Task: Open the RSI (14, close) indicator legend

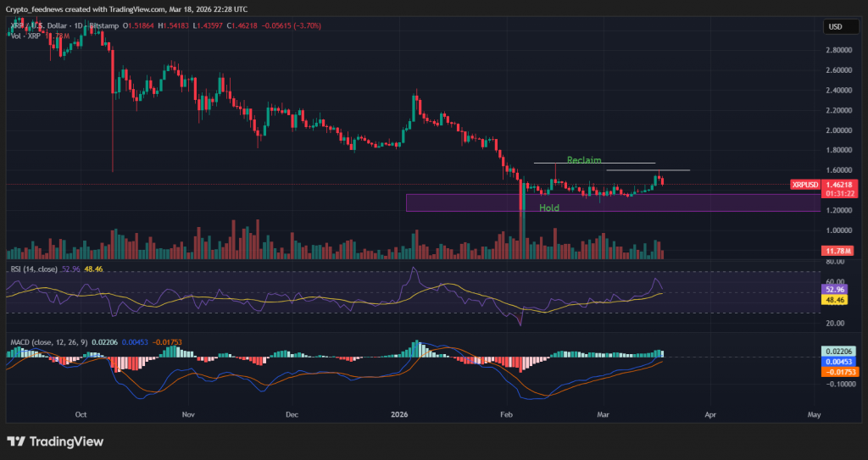Action: click(32, 269)
